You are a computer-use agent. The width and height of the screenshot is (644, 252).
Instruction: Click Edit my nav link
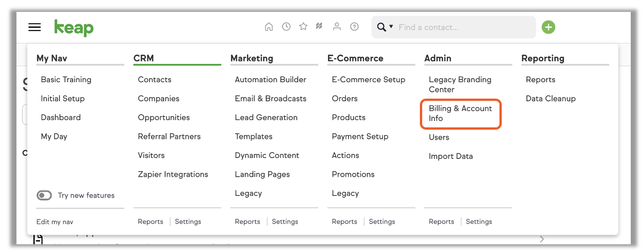55,222
